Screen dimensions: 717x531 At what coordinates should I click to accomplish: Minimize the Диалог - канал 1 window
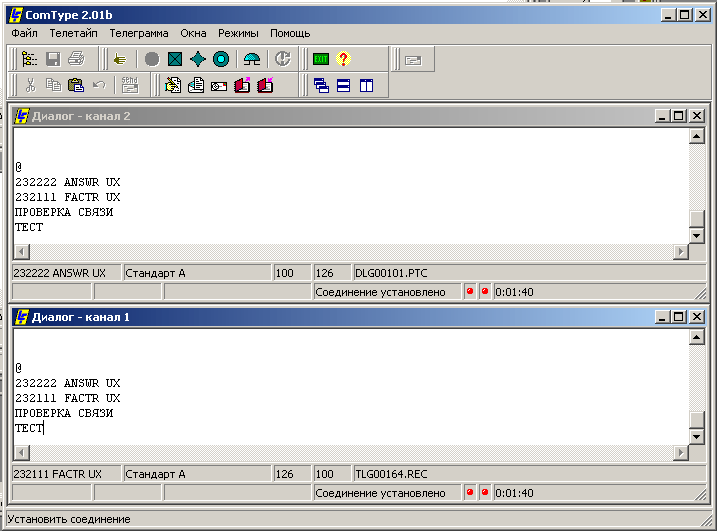(662, 317)
